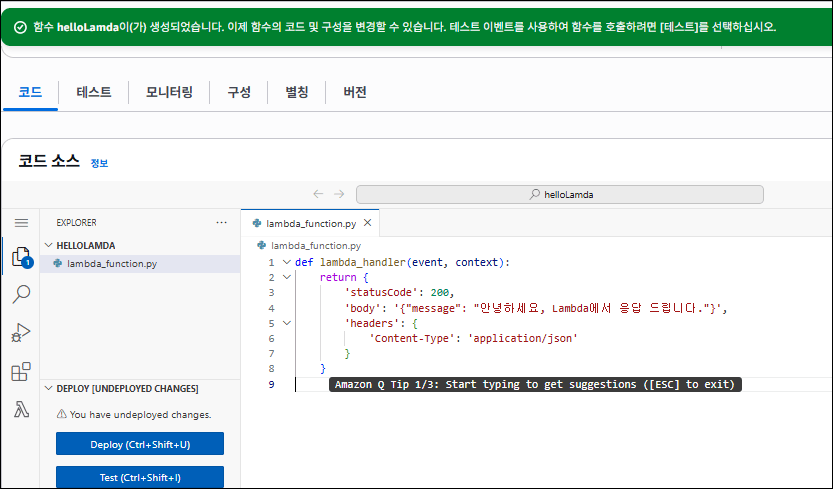Switch to the 테스트 tab
The image size is (833, 489).
click(x=94, y=92)
